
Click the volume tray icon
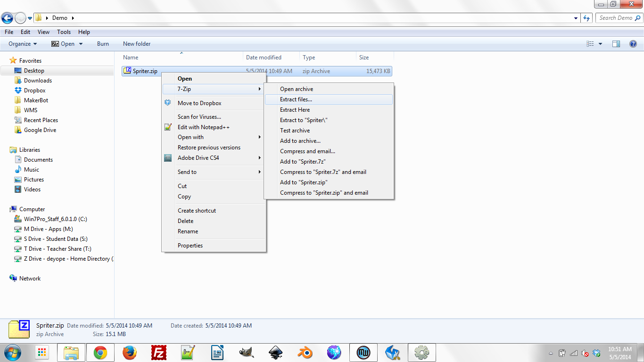(x=585, y=353)
